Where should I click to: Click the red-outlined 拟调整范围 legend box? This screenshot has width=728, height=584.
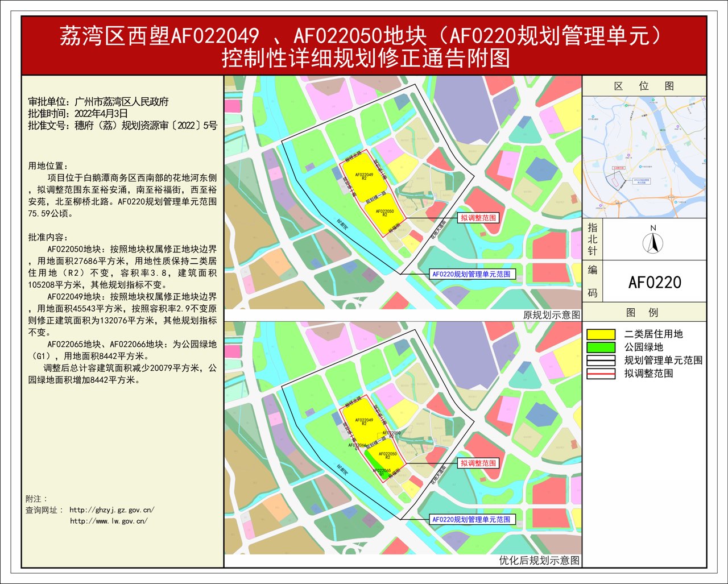click(x=601, y=374)
